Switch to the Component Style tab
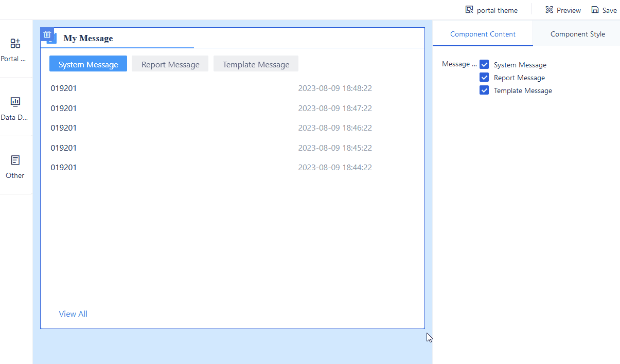620x364 pixels. (x=577, y=33)
